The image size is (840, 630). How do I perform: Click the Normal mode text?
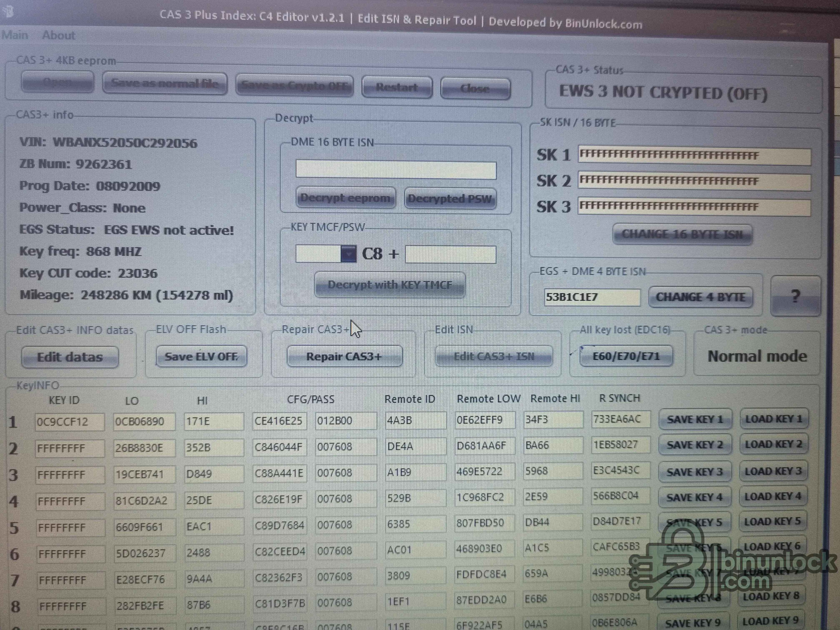[x=757, y=356]
